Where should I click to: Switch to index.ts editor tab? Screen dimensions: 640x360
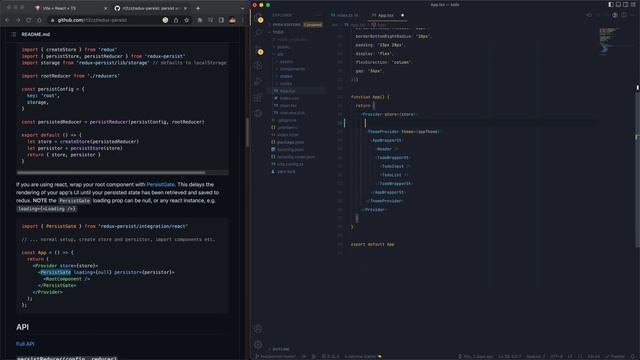tap(345, 15)
